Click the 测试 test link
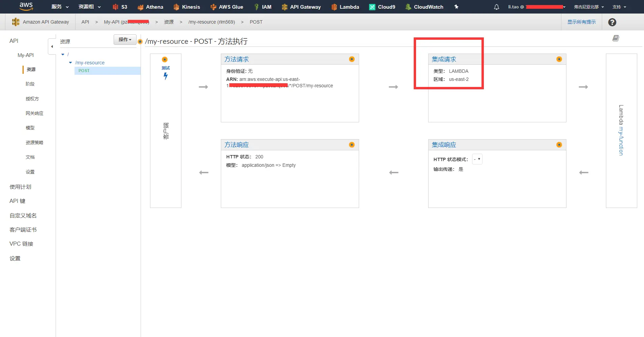644x337 pixels. [166, 68]
